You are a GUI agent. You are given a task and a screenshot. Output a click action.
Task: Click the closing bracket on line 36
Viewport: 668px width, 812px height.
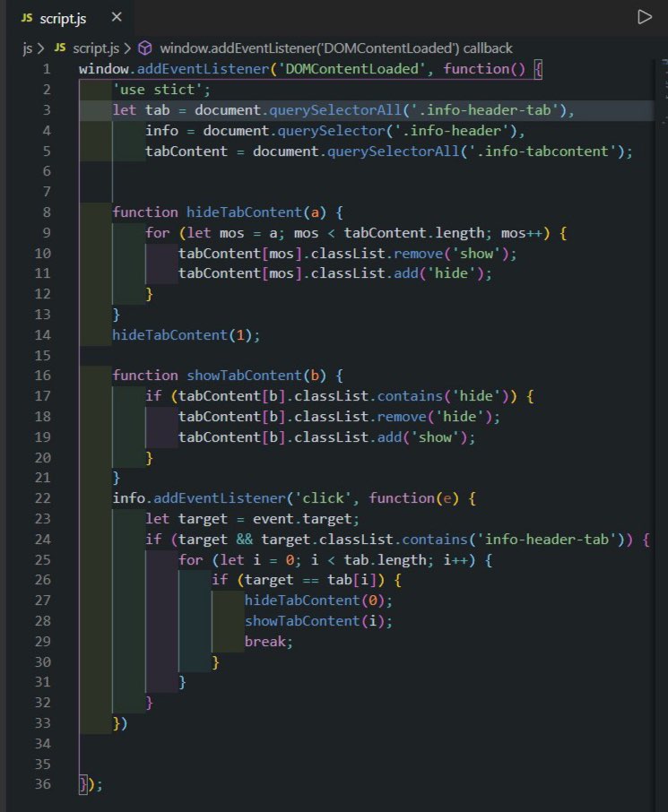coord(82,784)
